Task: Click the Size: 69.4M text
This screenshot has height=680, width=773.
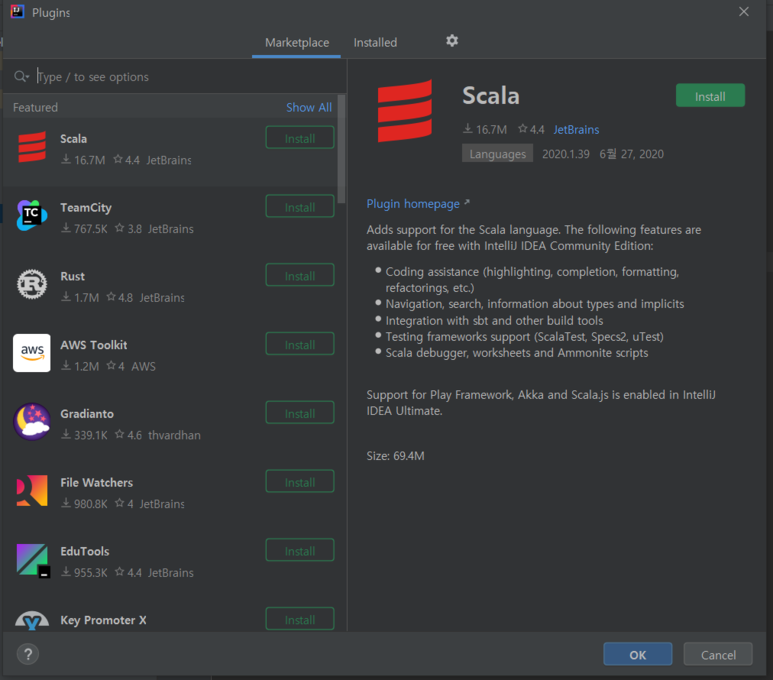Action: pyautogui.click(x=395, y=456)
